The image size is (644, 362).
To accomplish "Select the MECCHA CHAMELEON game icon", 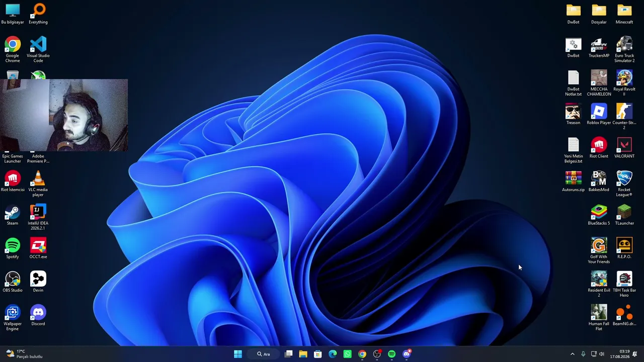I will pyautogui.click(x=599, y=83).
